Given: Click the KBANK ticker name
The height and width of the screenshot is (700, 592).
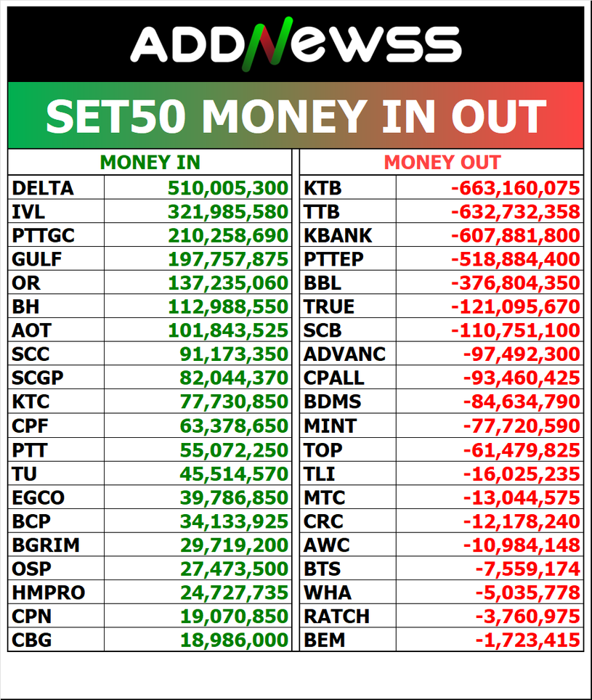Looking at the screenshot, I should coord(338,236).
